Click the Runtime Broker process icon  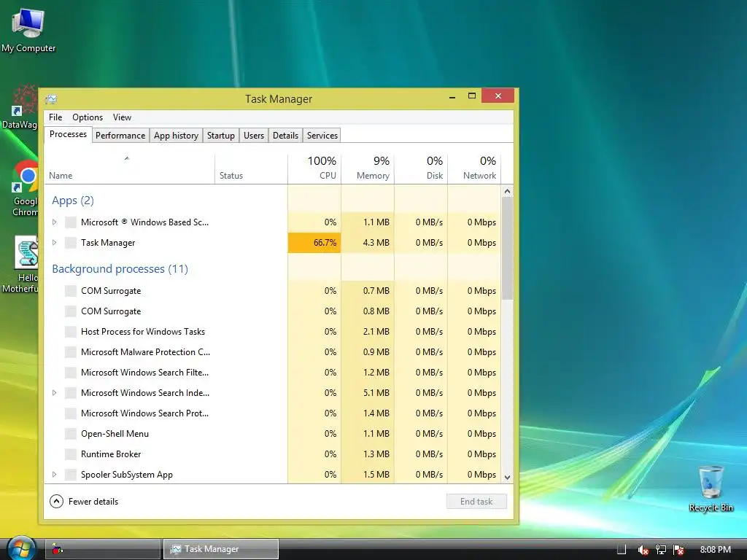[x=71, y=454]
